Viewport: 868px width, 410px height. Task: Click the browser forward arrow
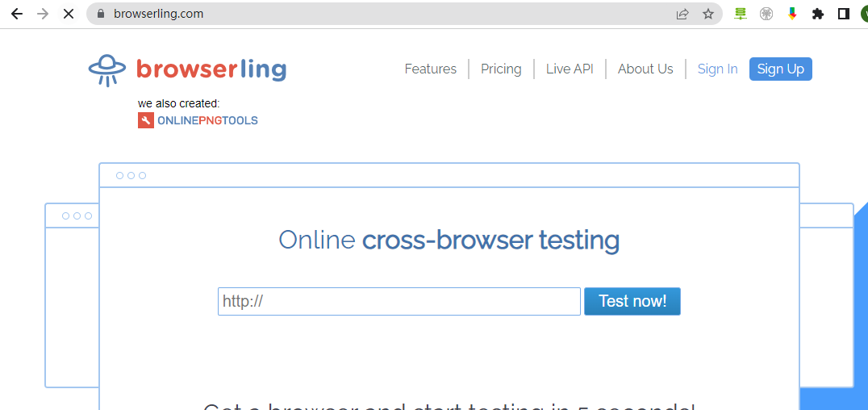tap(43, 14)
